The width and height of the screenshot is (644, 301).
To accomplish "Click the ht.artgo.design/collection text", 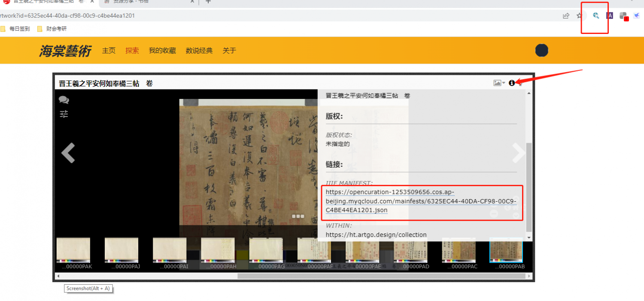I will click(x=376, y=235).
